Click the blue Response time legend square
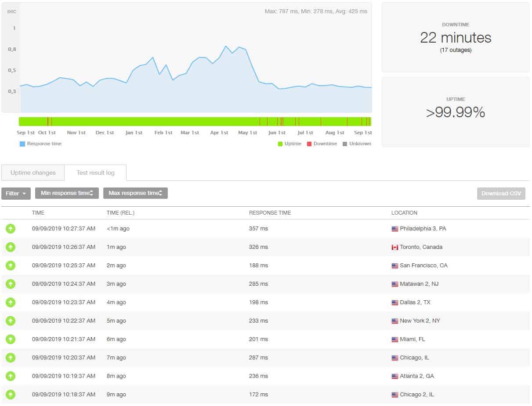The height and width of the screenshot is (406, 532). (x=22, y=144)
